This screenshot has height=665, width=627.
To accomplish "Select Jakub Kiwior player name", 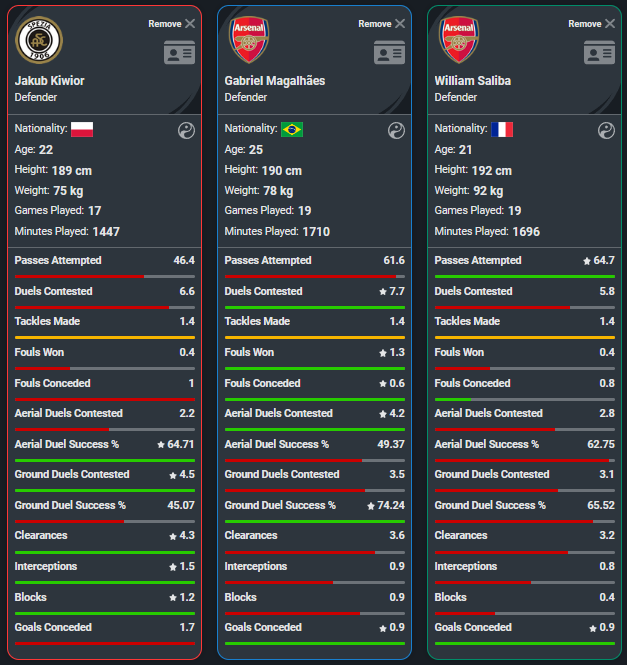I will point(50,81).
